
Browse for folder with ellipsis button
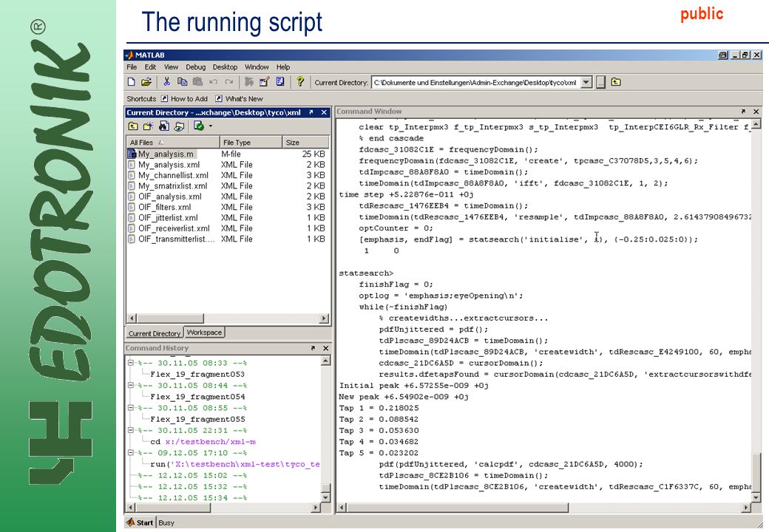tap(600, 83)
